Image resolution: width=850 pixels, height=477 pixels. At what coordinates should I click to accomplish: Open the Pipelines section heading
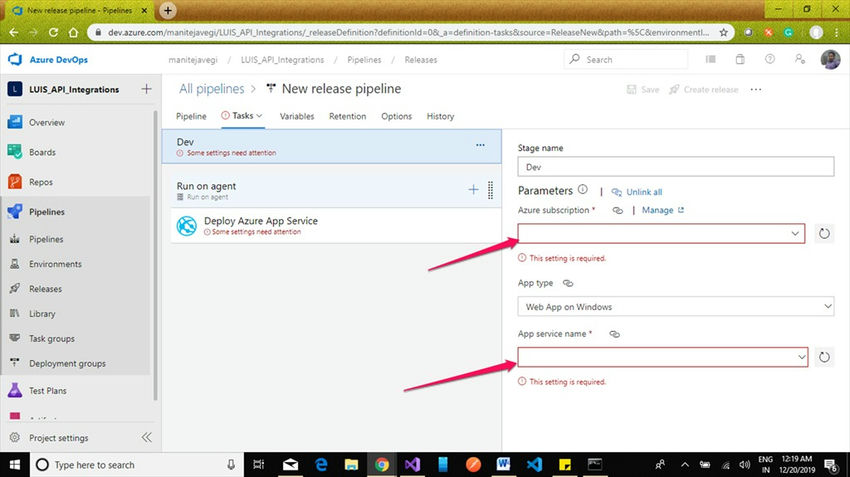pos(47,212)
